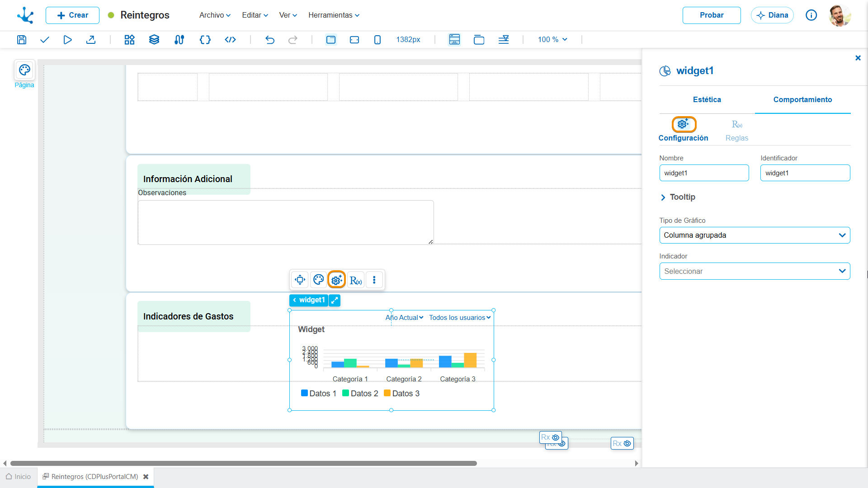Click the Deyel logo icon
Screen dimensions: 868x488
tap(26, 15)
